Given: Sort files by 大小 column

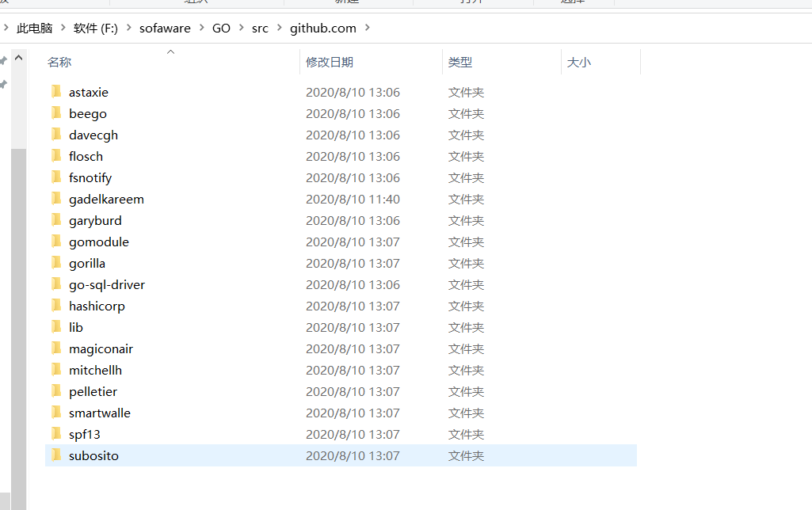Looking at the screenshot, I should [x=578, y=62].
